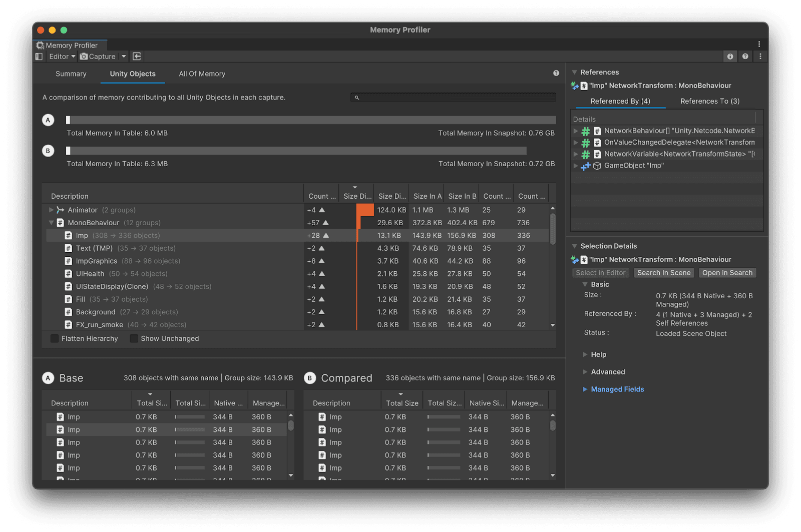
Task: Collapse the MonoBehaviour group in the table
Action: 51,223
